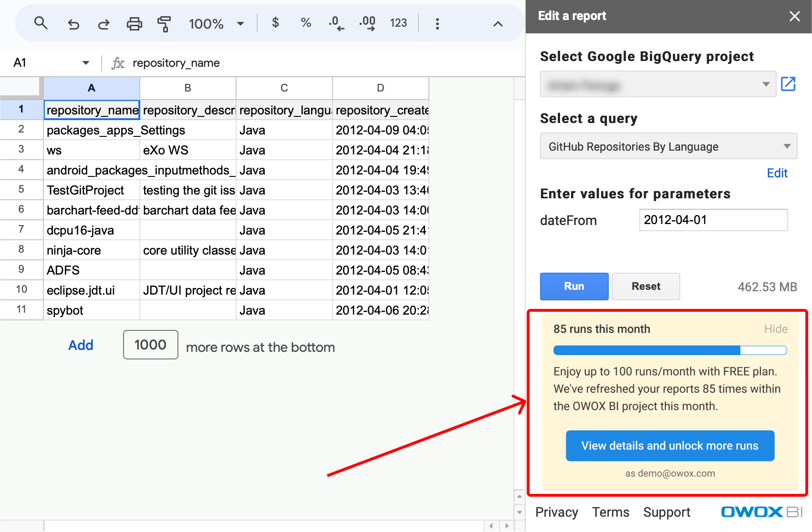Open the search the menus magnifier icon
The width and height of the screenshot is (812, 532).
point(41,23)
